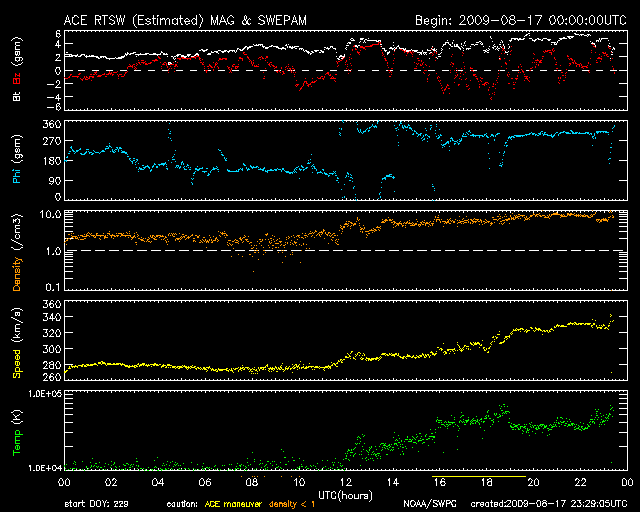Click the '340' tick on the Speed axis

pos(52,317)
